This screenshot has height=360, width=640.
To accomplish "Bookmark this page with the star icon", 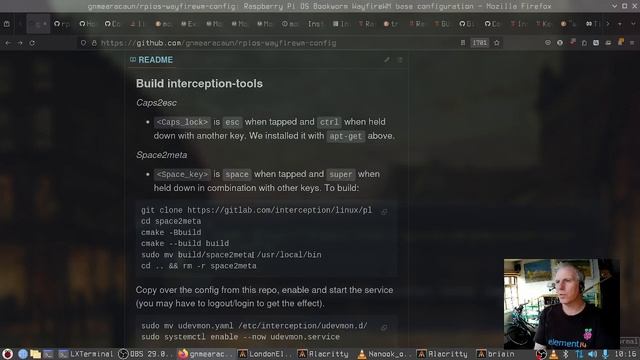I will coord(497,43).
